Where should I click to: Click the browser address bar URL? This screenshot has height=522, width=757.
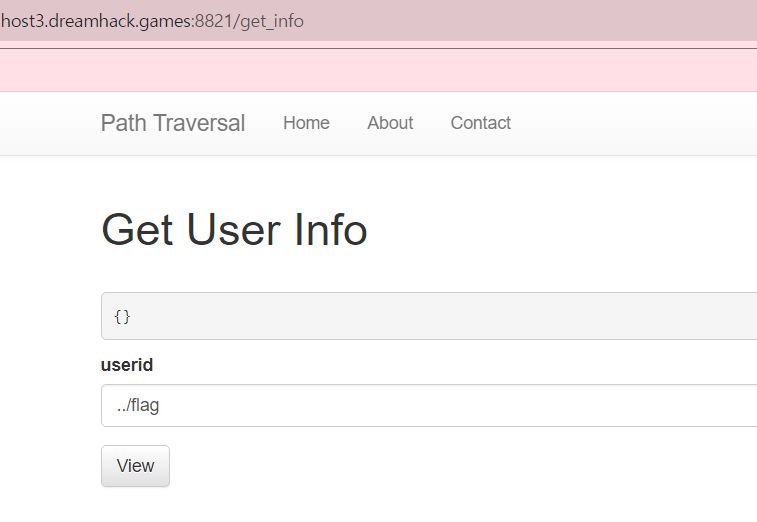pyautogui.click(x=152, y=21)
